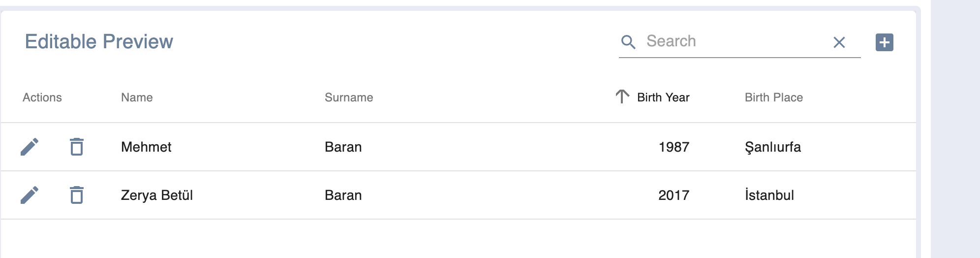Click birth year 2017 cell

(x=674, y=195)
